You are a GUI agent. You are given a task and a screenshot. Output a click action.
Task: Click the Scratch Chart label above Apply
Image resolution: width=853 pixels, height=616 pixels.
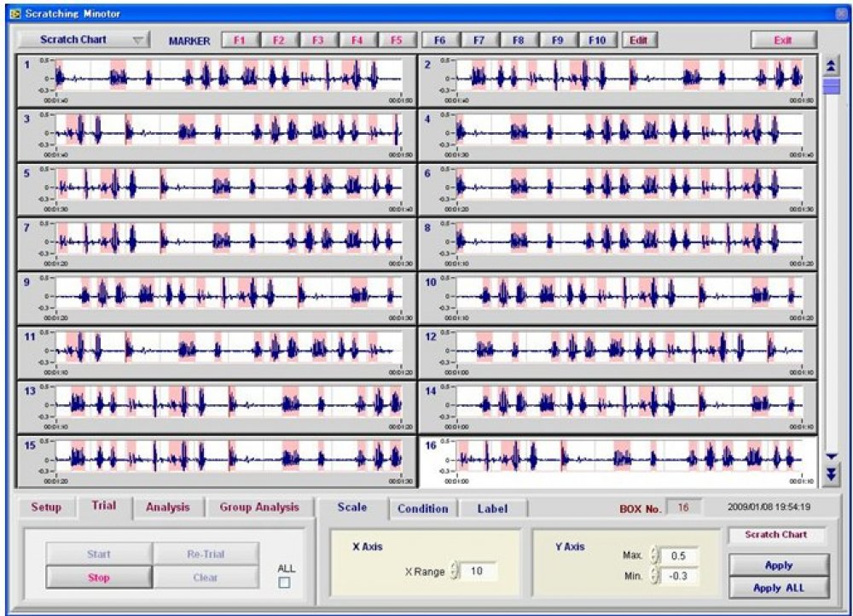pos(776,534)
